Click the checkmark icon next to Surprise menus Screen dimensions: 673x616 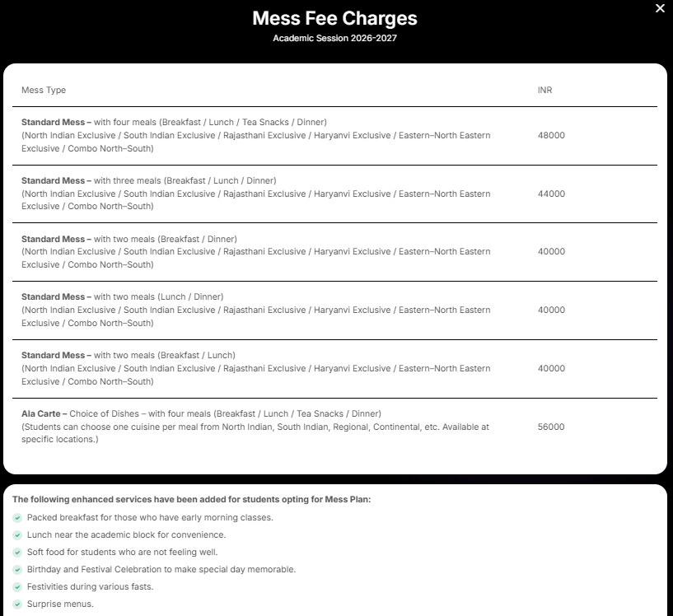(x=16, y=604)
